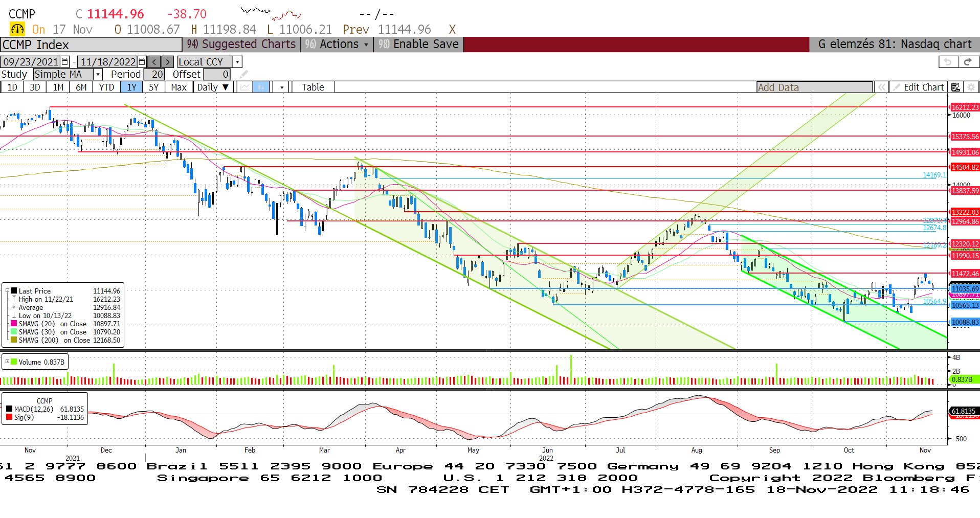Click the Add Data input field

click(815, 87)
